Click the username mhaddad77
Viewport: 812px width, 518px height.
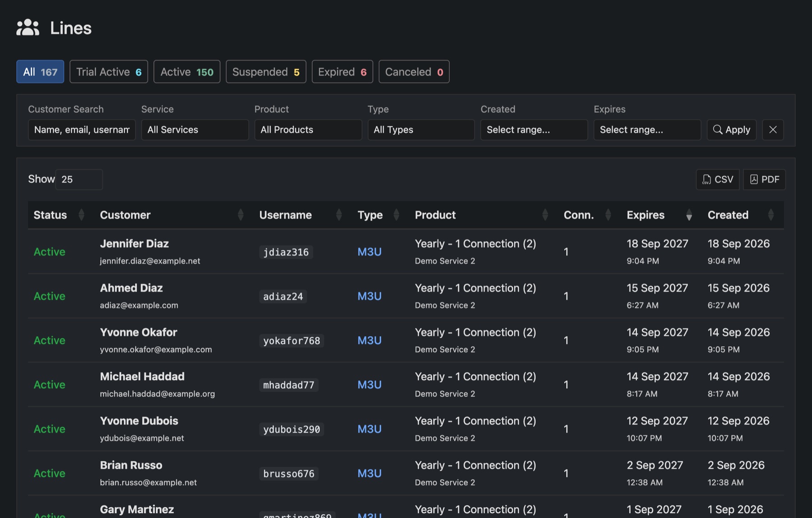289,385
